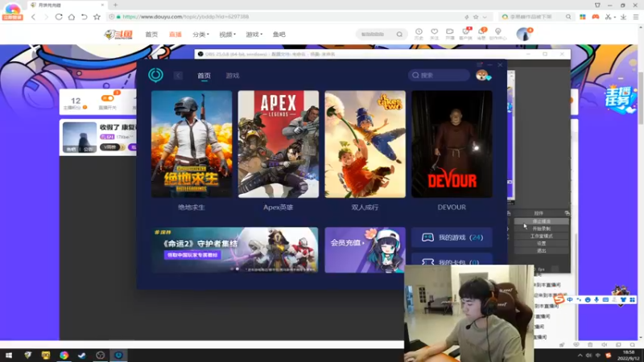Show hidden tray icons chevron
The height and width of the screenshot is (362, 644).
(x=580, y=356)
